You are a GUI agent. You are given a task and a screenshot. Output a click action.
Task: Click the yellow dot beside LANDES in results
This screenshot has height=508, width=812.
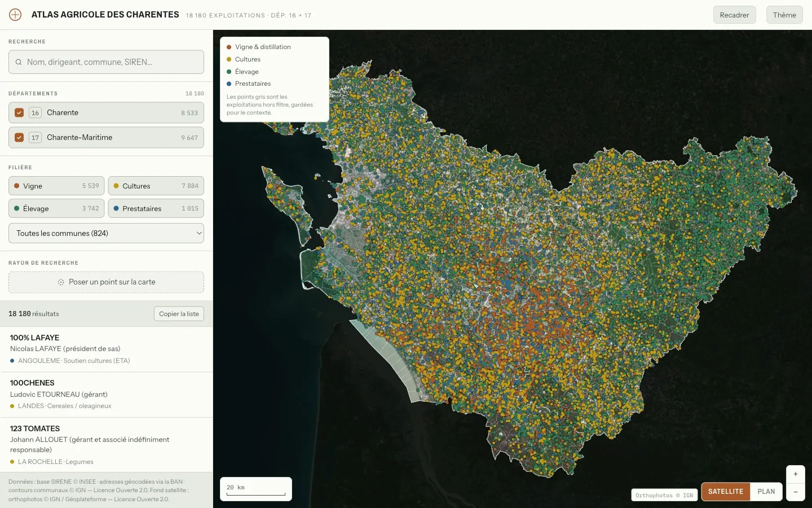[x=12, y=406]
